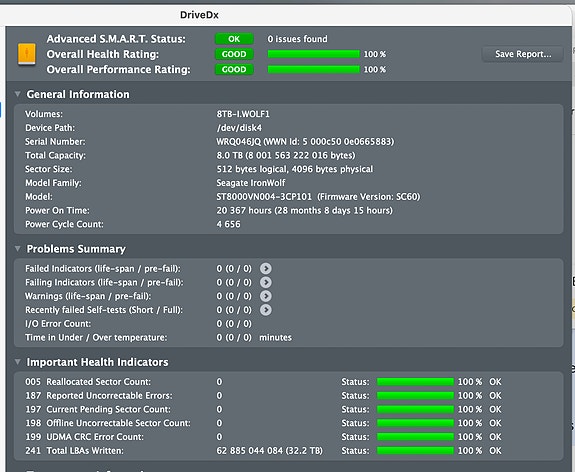Select the Reallocated Sector Count row
Viewport: 575px width, 472px height.
(x=288, y=382)
